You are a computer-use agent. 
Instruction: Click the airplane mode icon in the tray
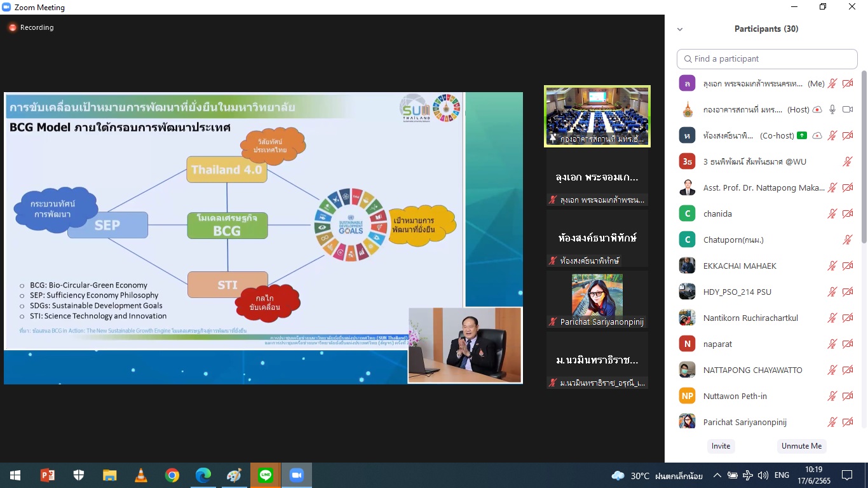tap(747, 475)
